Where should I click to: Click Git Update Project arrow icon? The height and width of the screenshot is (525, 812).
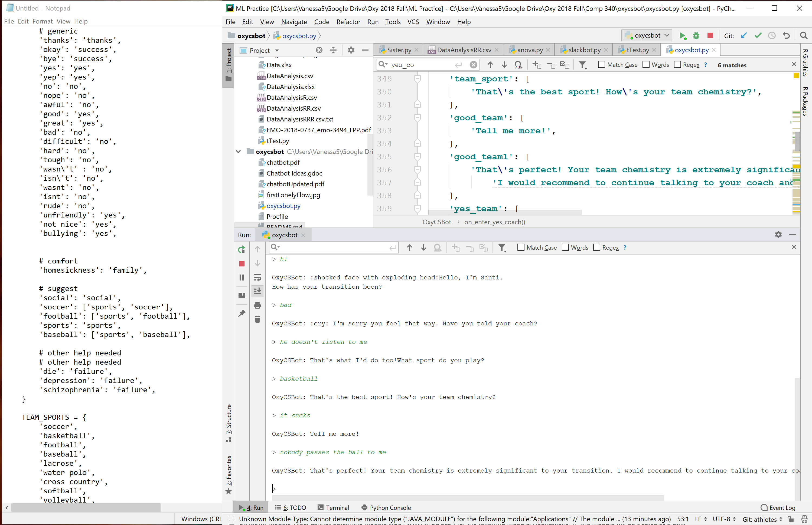(x=744, y=36)
